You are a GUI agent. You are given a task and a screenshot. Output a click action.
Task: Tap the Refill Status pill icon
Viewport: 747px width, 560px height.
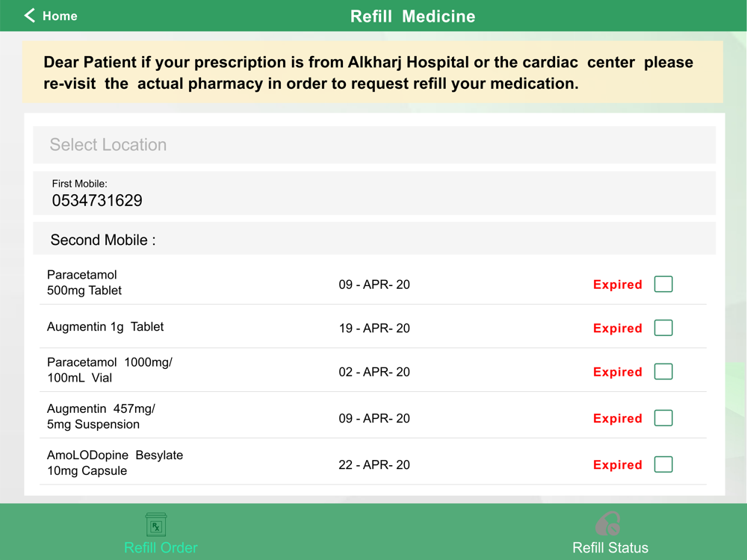(x=608, y=523)
